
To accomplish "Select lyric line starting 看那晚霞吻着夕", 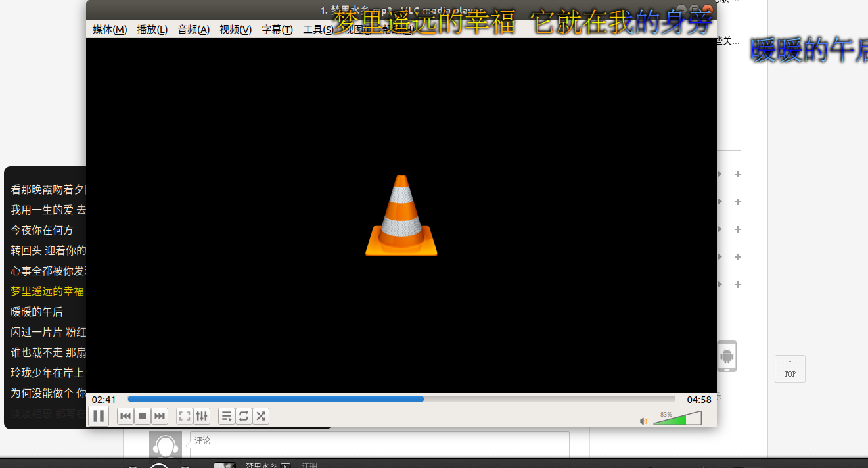I will [x=48, y=189].
